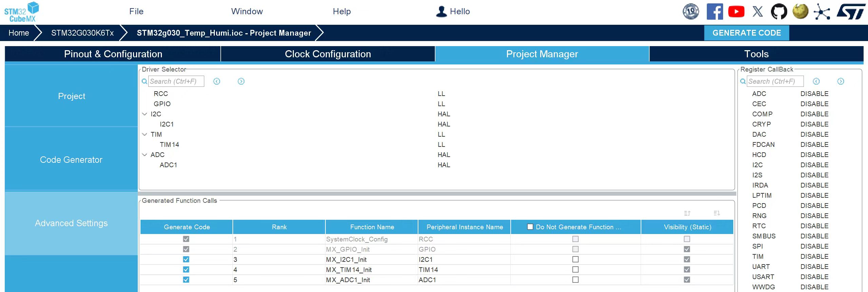Click the 10-year anniversary badge icon
Screen dimensions: 868x292
point(691,12)
